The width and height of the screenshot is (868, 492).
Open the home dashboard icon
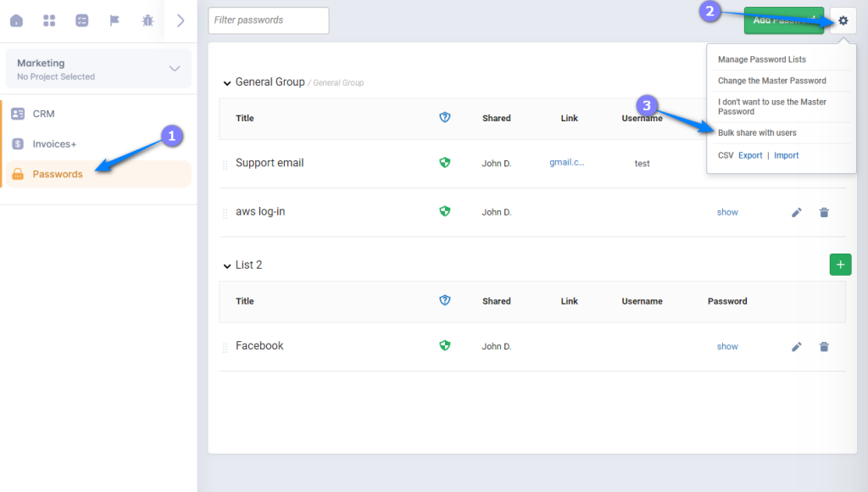(x=16, y=20)
